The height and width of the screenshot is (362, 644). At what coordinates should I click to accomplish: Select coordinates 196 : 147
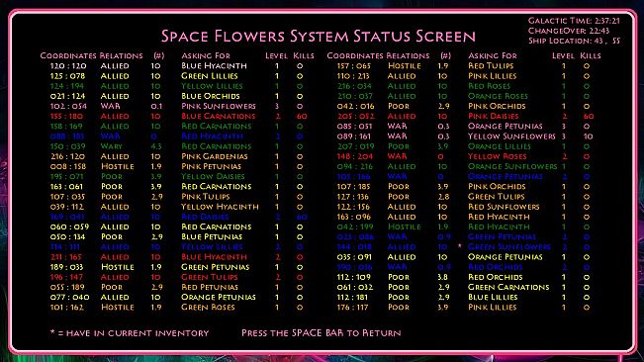point(66,277)
